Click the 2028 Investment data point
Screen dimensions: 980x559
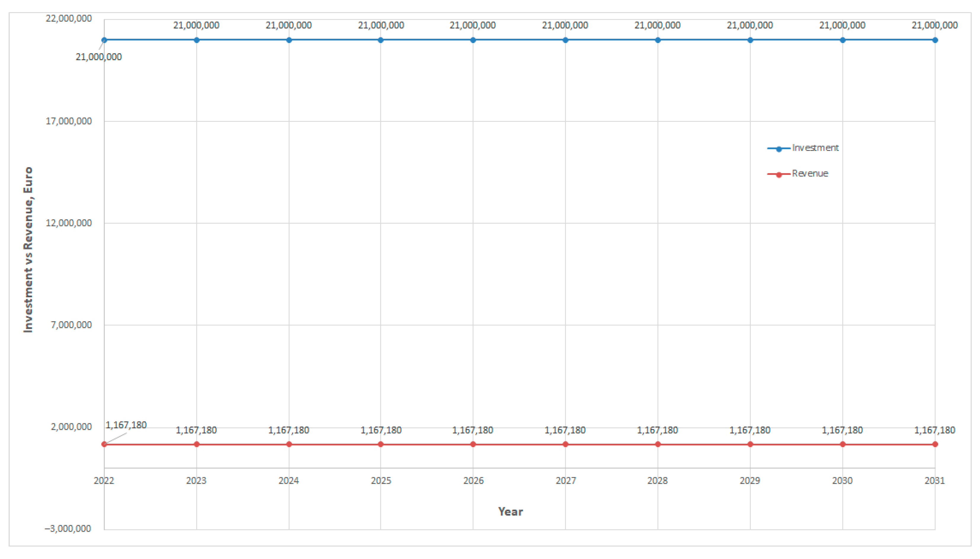pos(658,40)
